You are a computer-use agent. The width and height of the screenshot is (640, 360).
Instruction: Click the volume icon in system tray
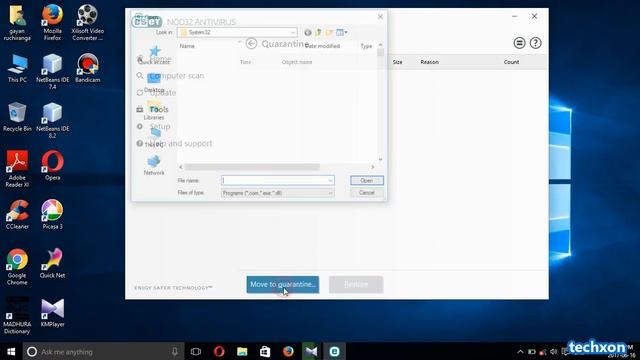(553, 351)
